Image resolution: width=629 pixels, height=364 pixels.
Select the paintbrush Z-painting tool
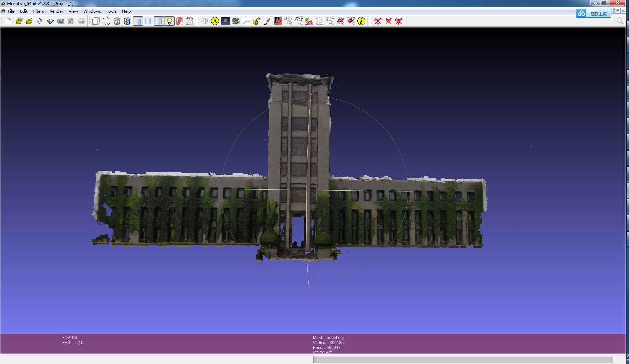[x=267, y=21]
